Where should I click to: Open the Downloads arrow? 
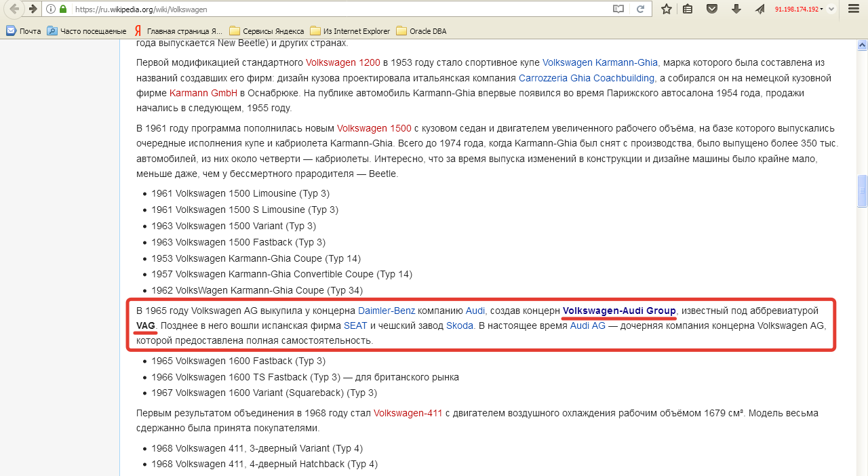tap(736, 9)
